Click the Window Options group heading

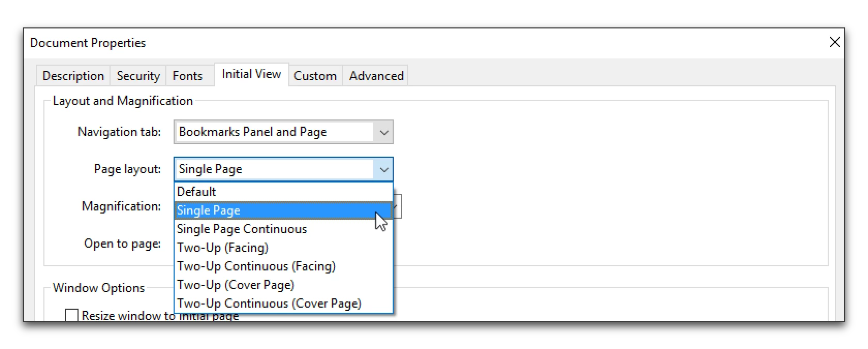99,288
